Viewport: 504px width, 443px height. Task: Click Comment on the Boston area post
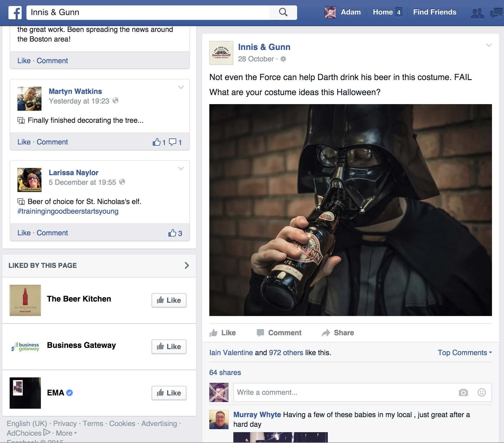(x=52, y=61)
